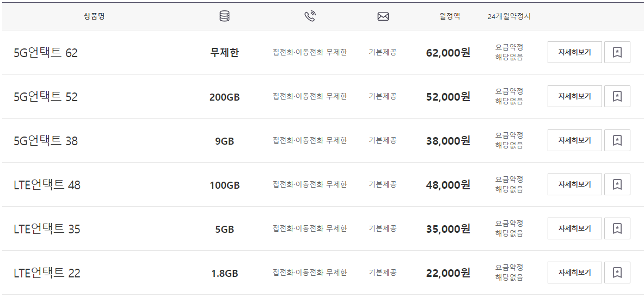The width and height of the screenshot is (644, 297).
Task: Bookmark the 5G언택트 38 plan
Action: pos(617,140)
